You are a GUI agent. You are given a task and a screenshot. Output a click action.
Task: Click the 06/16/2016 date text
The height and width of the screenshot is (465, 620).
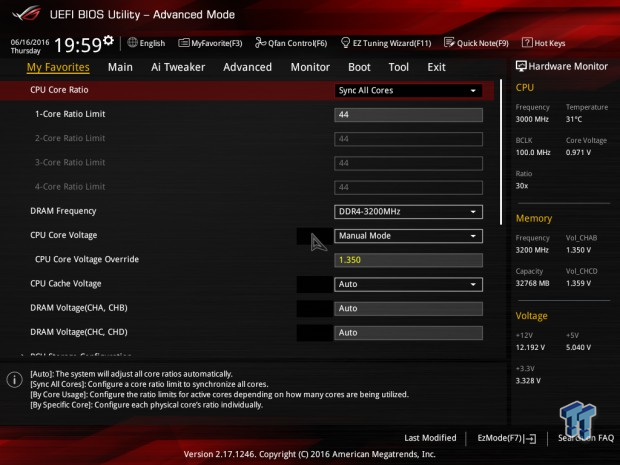pos(30,42)
